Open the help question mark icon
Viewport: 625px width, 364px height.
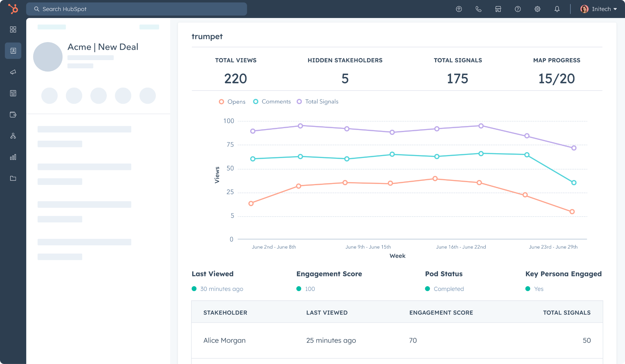(x=518, y=9)
